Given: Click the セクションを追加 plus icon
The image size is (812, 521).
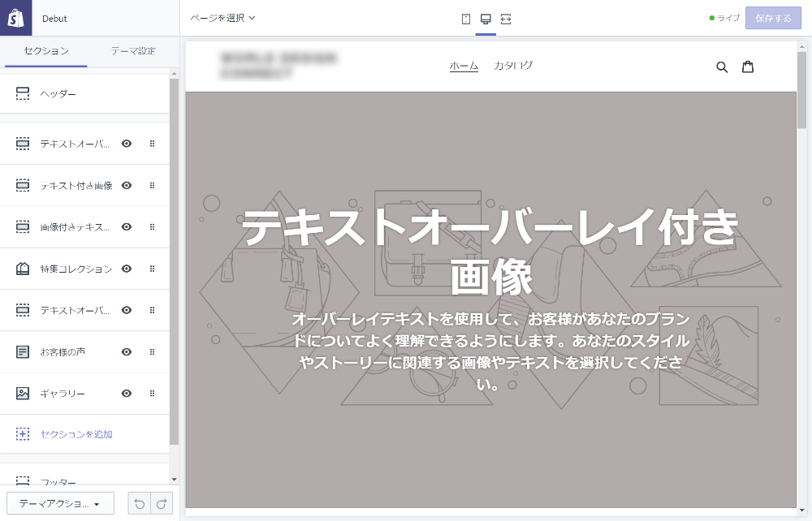Looking at the screenshot, I should click(x=23, y=434).
